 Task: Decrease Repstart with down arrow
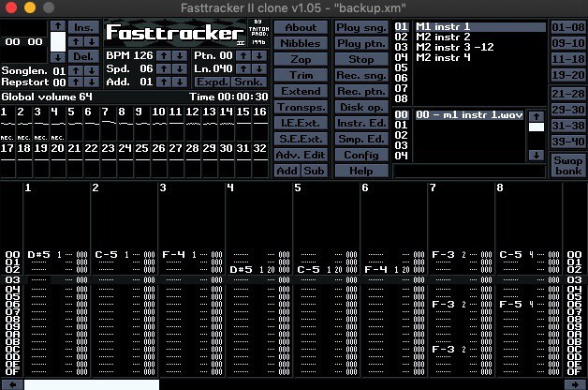[92, 82]
